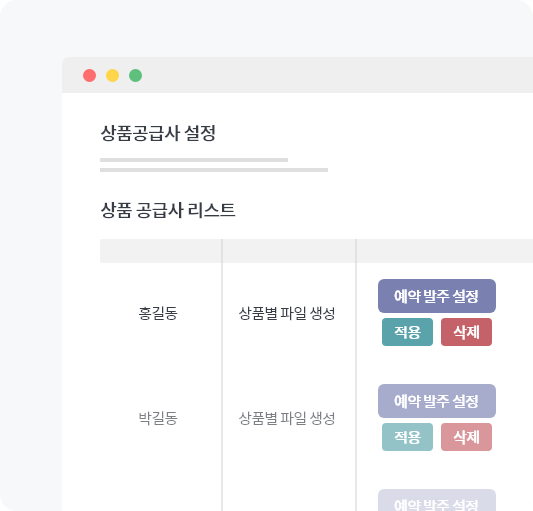Open 예약 발주 설정 for 박길동

tap(437, 401)
